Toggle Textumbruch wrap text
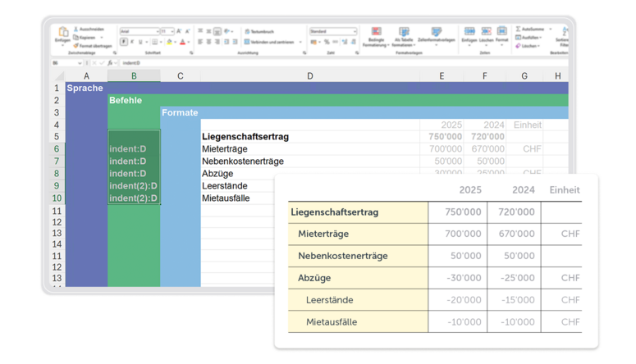The height and width of the screenshot is (364, 636). [x=261, y=31]
